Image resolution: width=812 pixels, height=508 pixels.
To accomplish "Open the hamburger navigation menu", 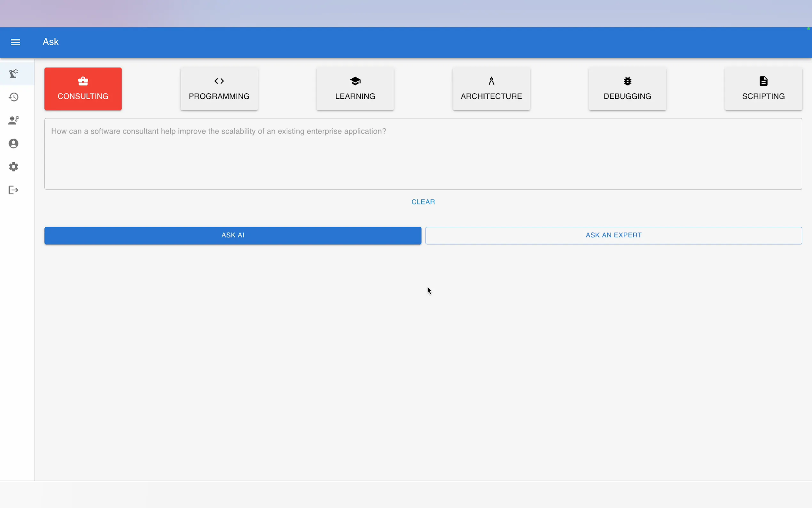I will pyautogui.click(x=15, y=42).
